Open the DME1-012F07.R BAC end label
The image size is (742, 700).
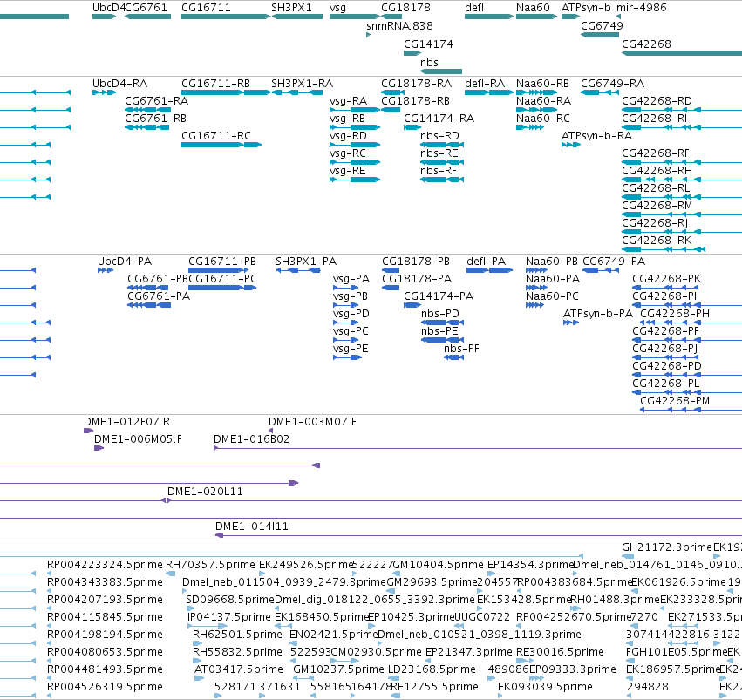tap(126, 422)
